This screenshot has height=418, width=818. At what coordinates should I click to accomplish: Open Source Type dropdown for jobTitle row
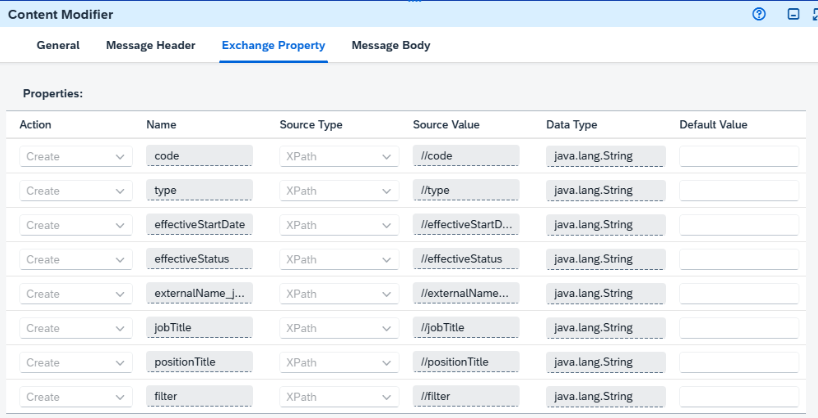pos(339,328)
